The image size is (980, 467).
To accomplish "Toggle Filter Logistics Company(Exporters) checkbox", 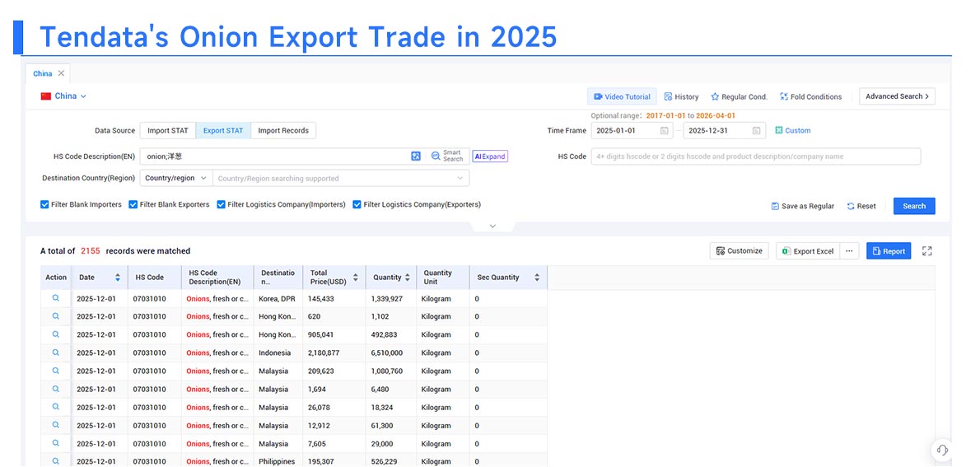I will 357,204.
